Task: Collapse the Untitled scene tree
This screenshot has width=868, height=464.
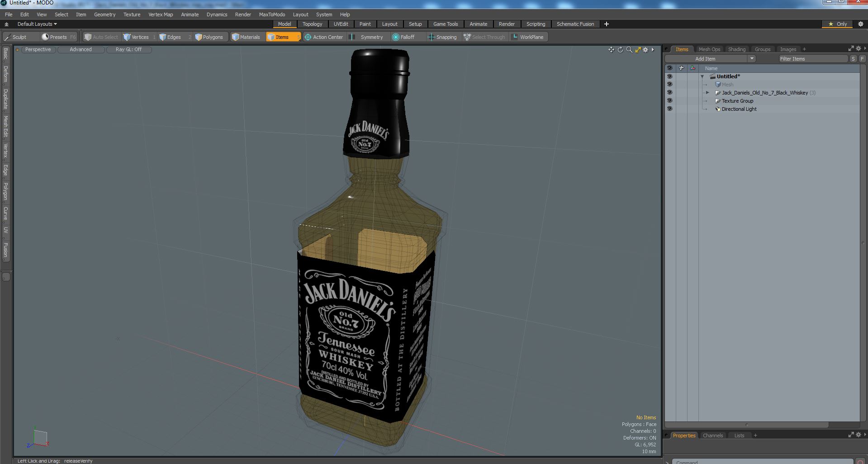Action: [702, 76]
